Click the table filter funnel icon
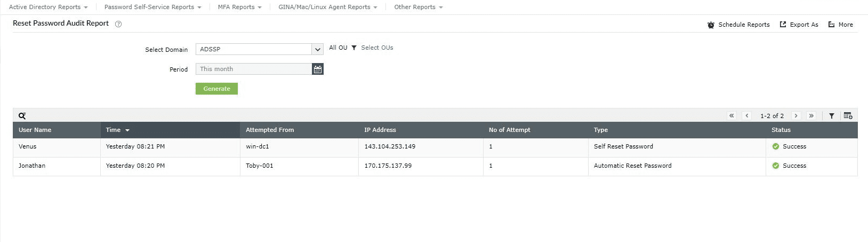Viewport: 868px width, 242px height. click(831, 116)
